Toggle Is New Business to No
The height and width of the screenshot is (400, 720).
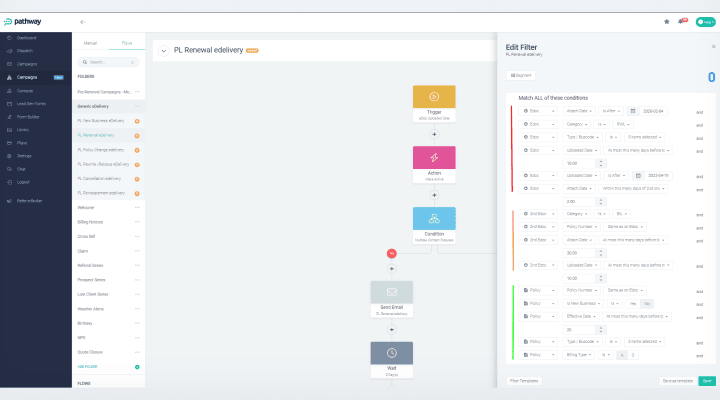point(647,303)
